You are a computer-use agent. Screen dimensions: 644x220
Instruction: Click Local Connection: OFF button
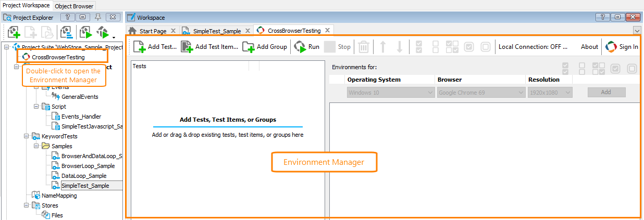coord(533,47)
